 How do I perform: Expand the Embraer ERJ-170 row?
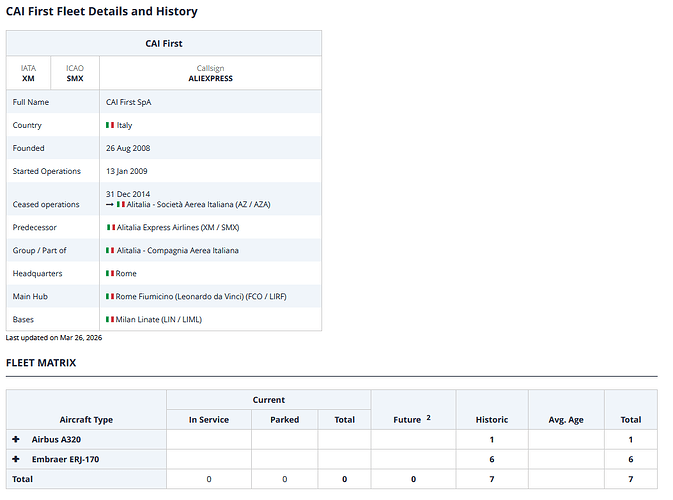tap(16, 459)
